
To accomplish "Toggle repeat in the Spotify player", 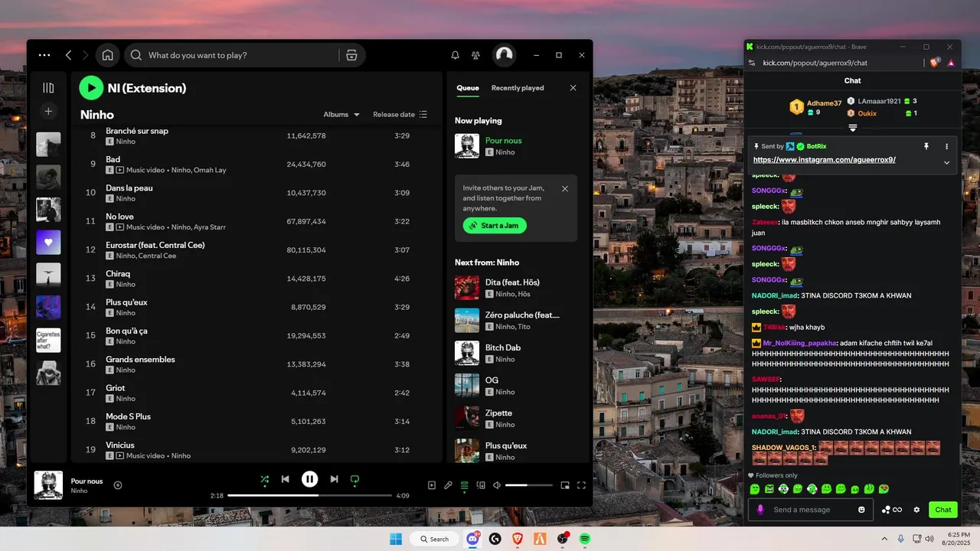I will tap(354, 479).
